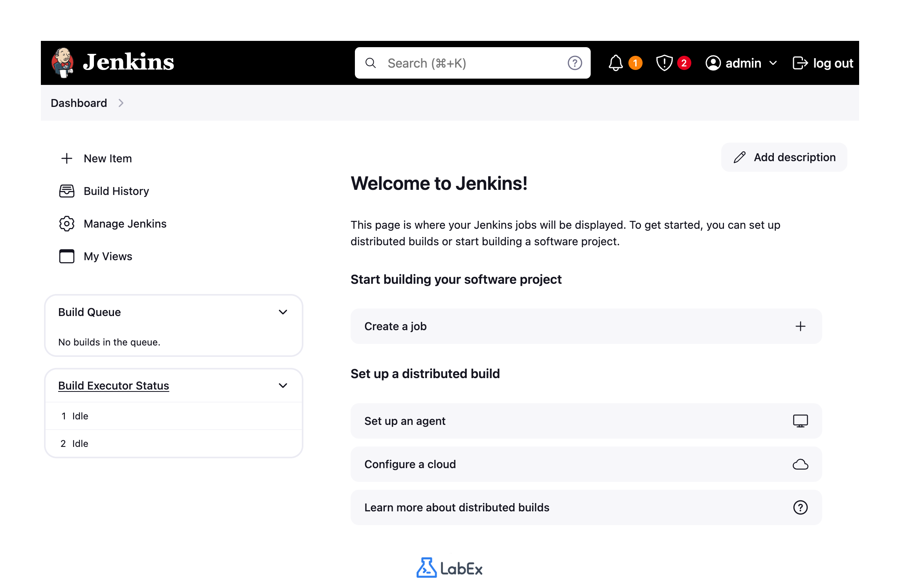The height and width of the screenshot is (588, 900).
Task: Open Build History via the inbox icon
Action: click(66, 191)
